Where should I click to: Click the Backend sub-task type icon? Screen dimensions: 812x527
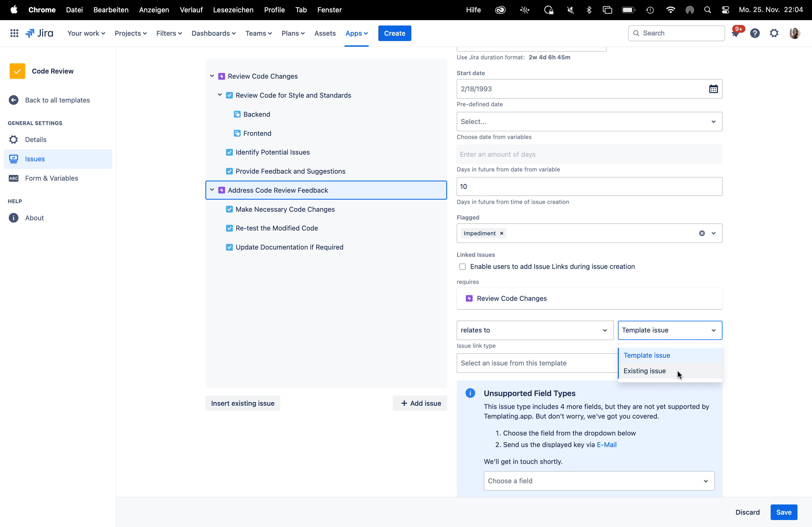(x=237, y=114)
